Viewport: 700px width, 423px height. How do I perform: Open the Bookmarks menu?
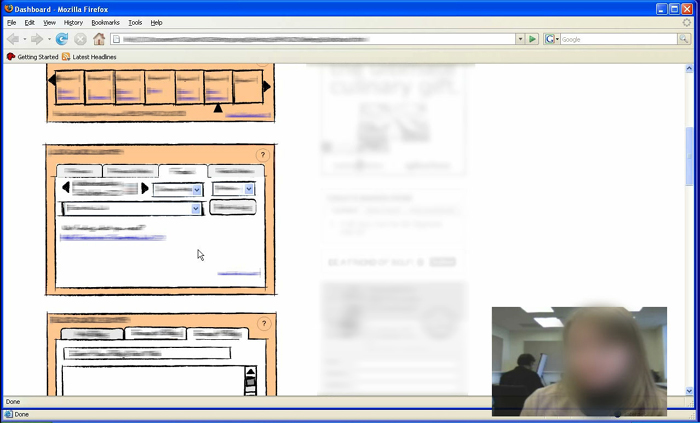coord(105,22)
